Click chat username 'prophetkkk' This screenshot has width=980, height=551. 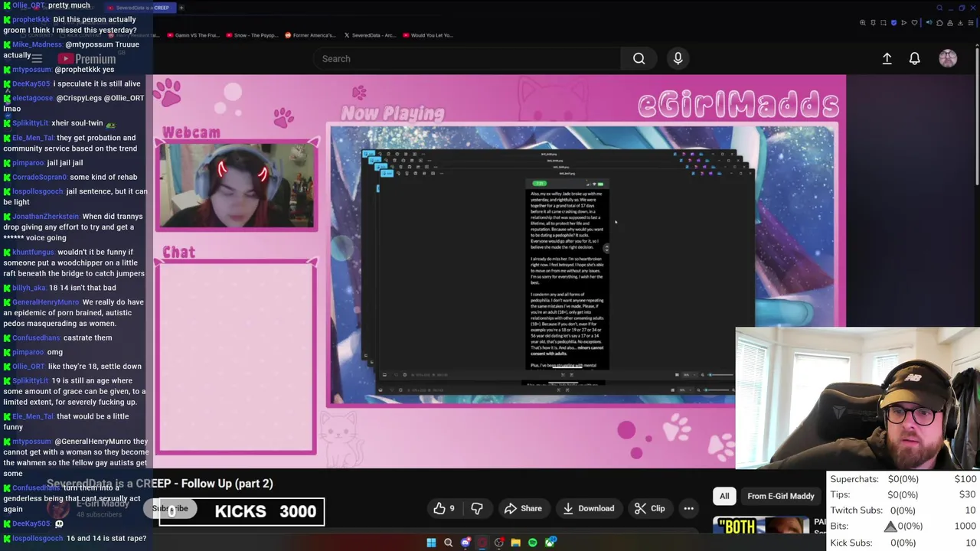point(31,19)
